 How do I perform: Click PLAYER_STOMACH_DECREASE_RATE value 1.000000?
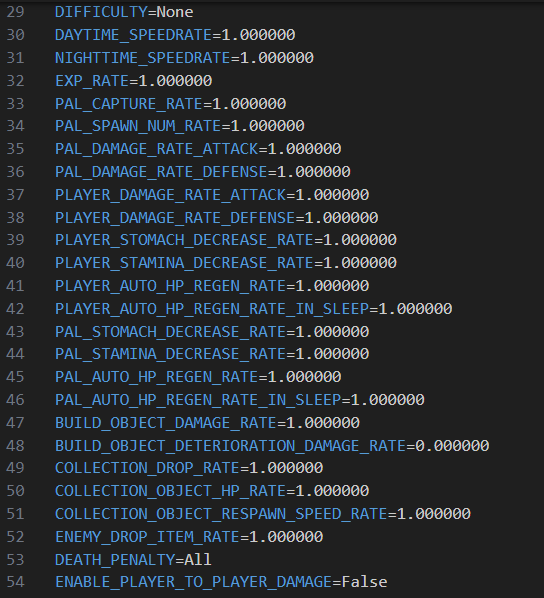360,240
